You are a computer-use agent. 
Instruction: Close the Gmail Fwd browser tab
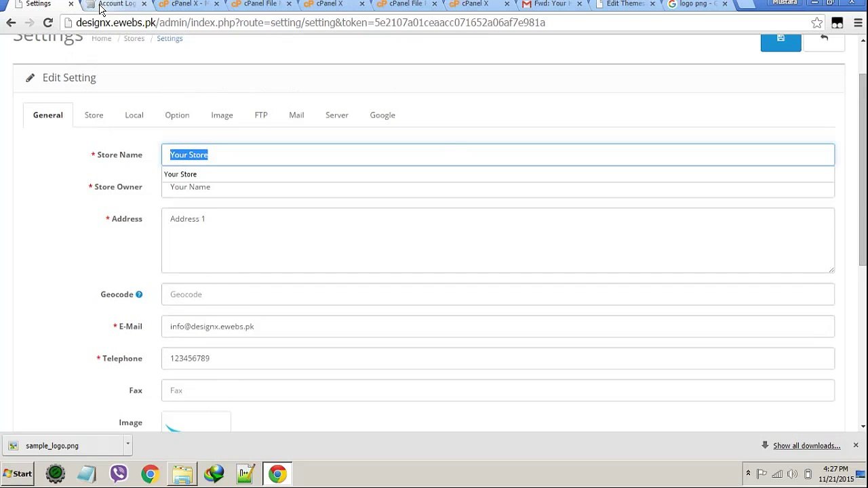(579, 4)
